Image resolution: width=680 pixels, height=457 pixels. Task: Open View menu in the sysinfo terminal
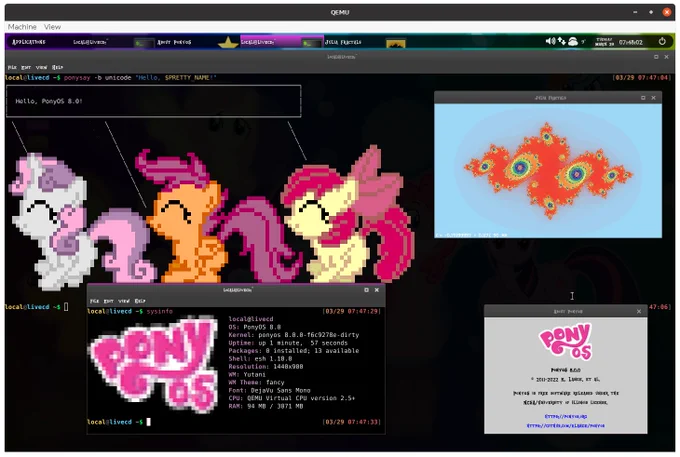124,301
